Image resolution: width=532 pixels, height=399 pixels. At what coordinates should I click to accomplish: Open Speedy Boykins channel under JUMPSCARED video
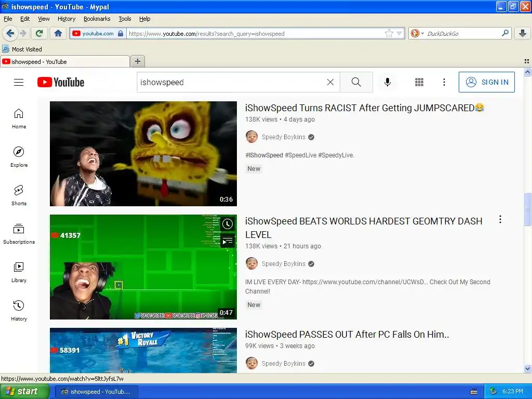pos(283,137)
